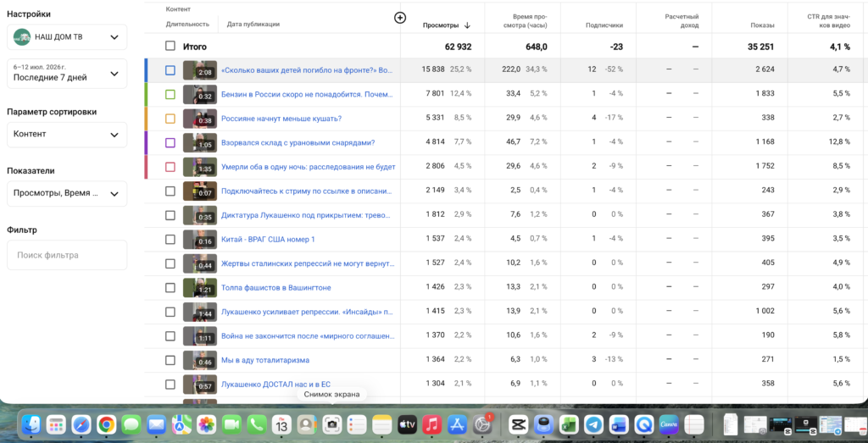Open the Screenshot app in the dock

332,424
